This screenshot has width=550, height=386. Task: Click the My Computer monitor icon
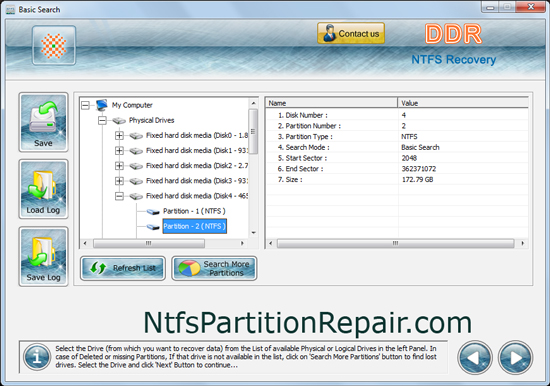pos(101,105)
